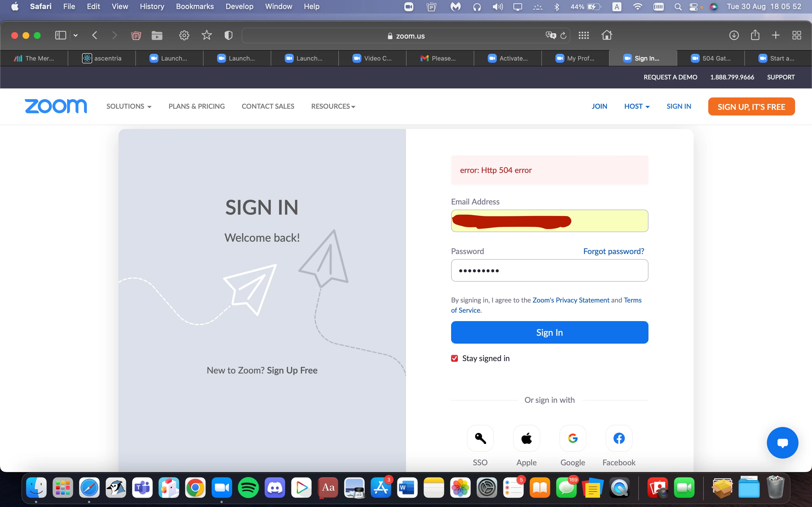Open the Host dropdown
This screenshot has width=812, height=507.
coord(637,106)
